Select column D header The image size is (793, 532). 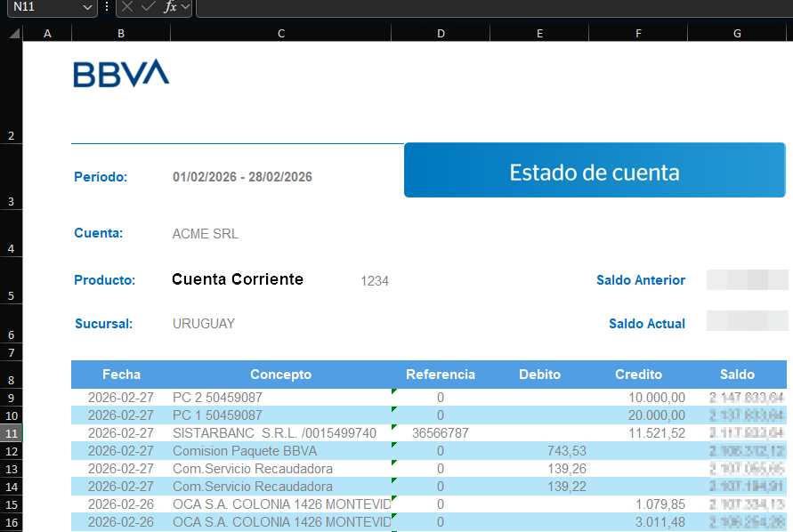441,34
